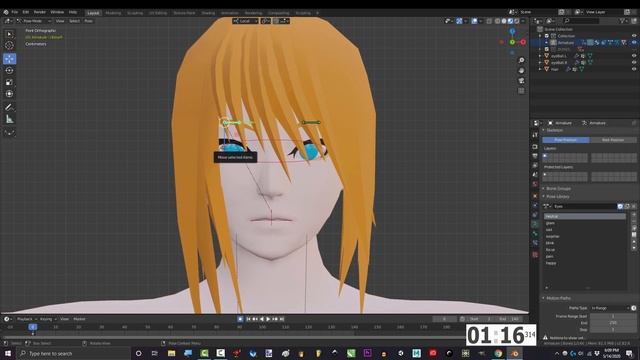This screenshot has height=360, width=640.
Task: Select the Select Box tool
Action: pyautogui.click(x=9, y=34)
